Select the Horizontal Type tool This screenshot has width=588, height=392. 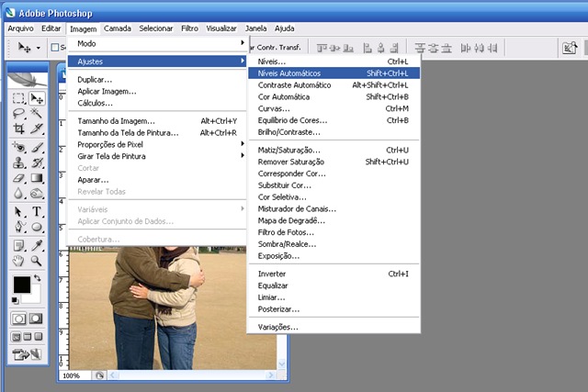37,211
